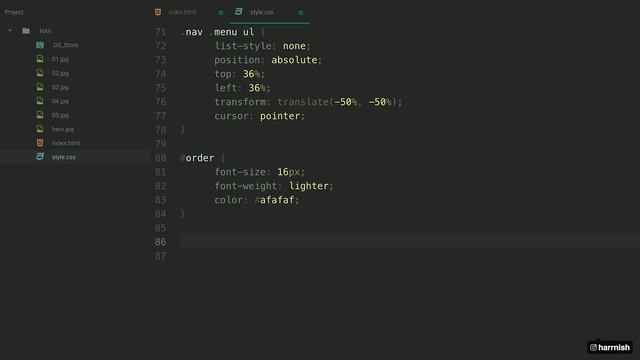The width and height of the screenshot is (640, 360).
Task: Click the modified dot on index.html tab
Action: (221, 13)
